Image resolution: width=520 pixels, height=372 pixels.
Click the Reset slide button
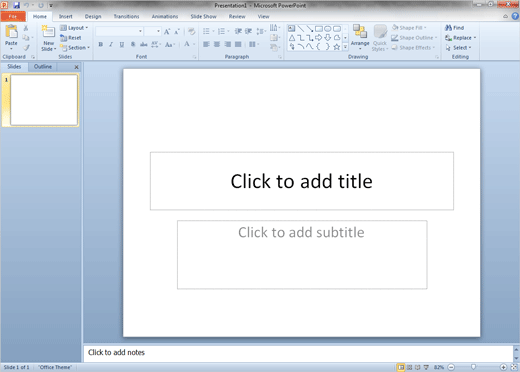(x=71, y=38)
